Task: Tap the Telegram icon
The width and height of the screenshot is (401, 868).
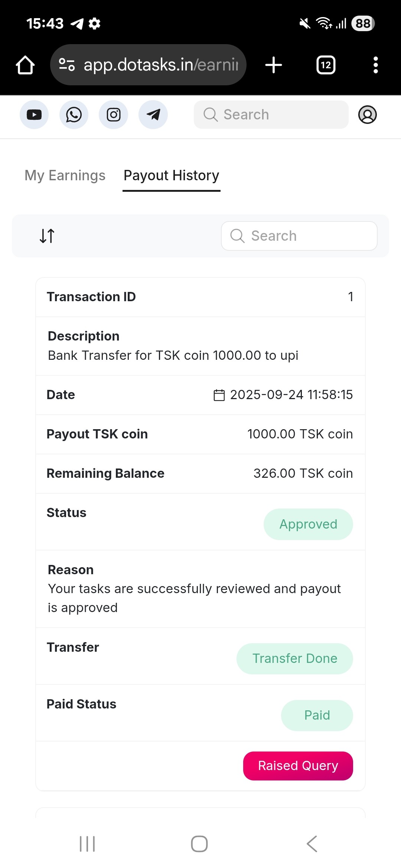Action: point(153,115)
